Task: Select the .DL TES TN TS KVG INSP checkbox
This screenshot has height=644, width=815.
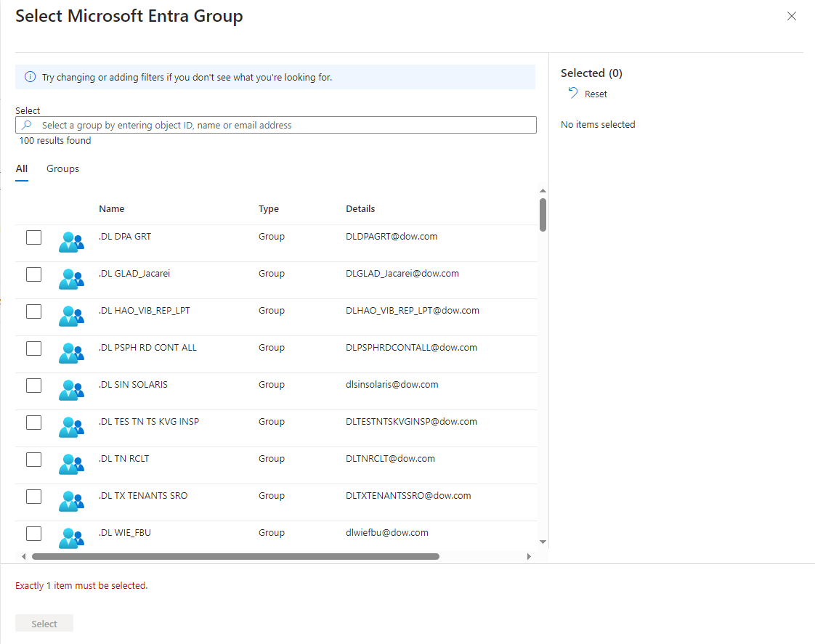Action: click(x=33, y=423)
